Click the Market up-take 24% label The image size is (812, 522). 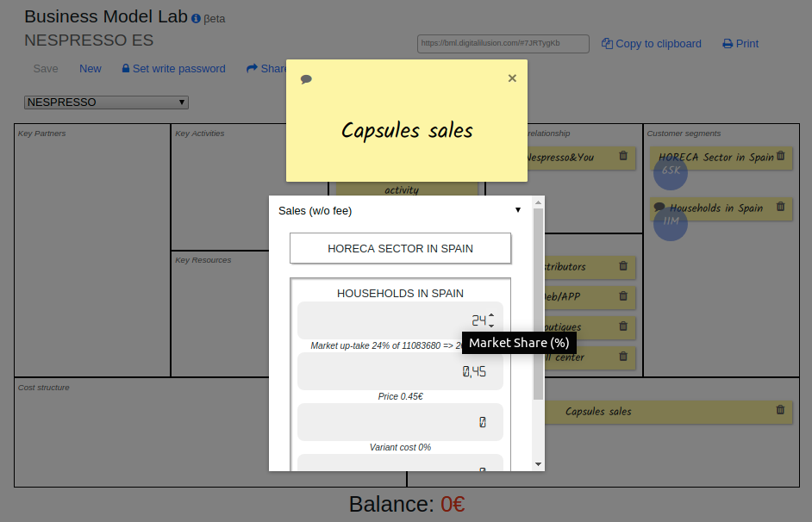point(386,345)
